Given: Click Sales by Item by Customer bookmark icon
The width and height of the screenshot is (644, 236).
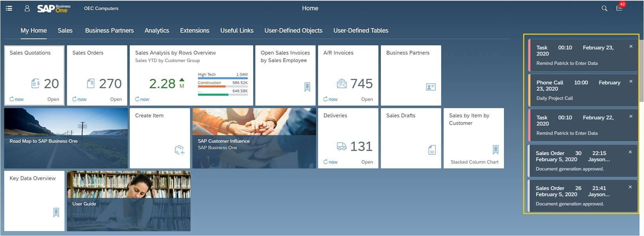Looking at the screenshot, I should (495, 150).
